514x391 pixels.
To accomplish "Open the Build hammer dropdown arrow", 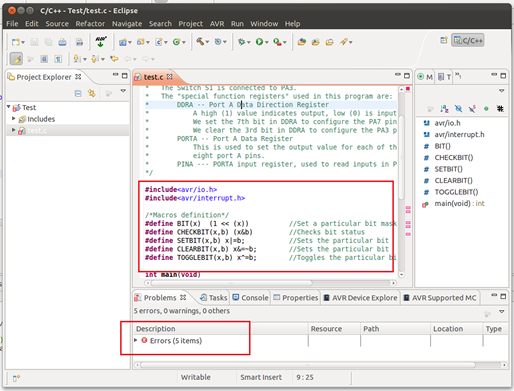I will click(x=207, y=42).
